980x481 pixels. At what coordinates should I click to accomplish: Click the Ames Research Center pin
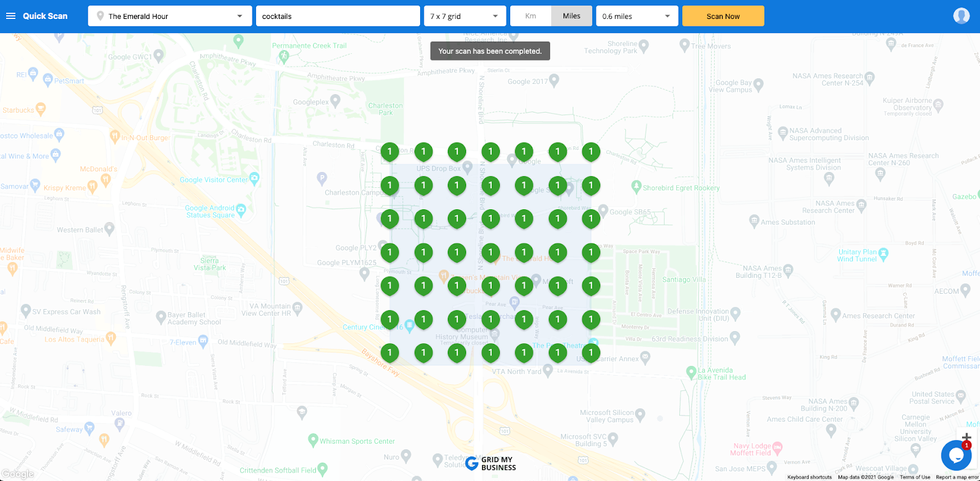point(835,316)
